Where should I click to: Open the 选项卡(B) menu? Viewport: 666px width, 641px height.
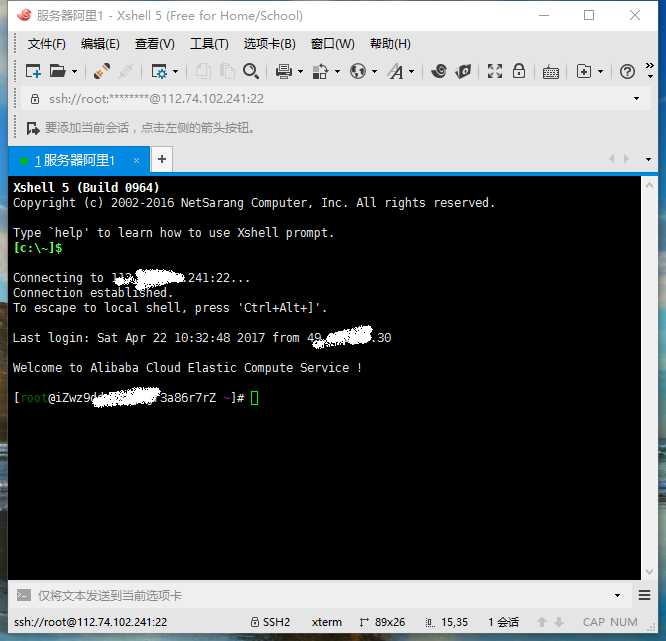tap(269, 44)
